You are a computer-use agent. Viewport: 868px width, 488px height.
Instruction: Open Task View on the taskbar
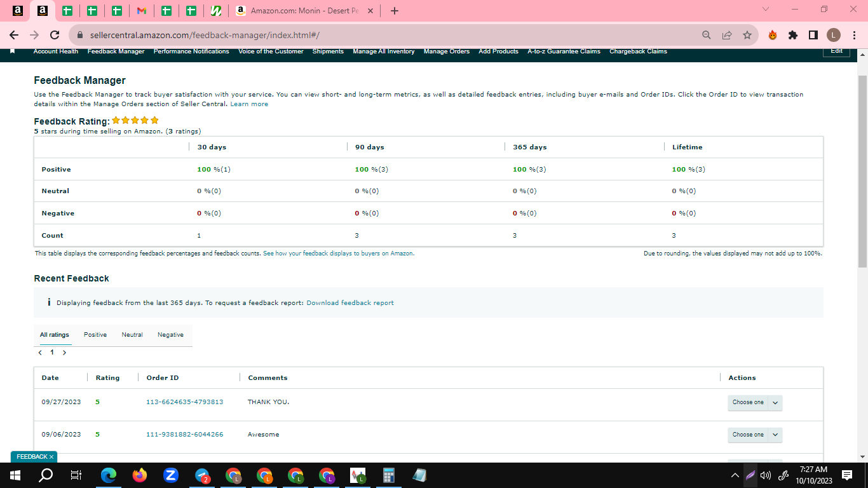pyautogui.click(x=76, y=475)
